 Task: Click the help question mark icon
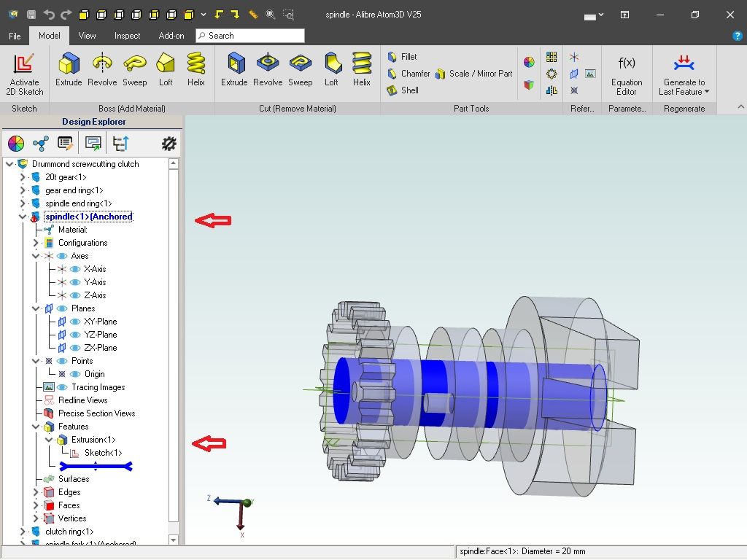coord(737,36)
